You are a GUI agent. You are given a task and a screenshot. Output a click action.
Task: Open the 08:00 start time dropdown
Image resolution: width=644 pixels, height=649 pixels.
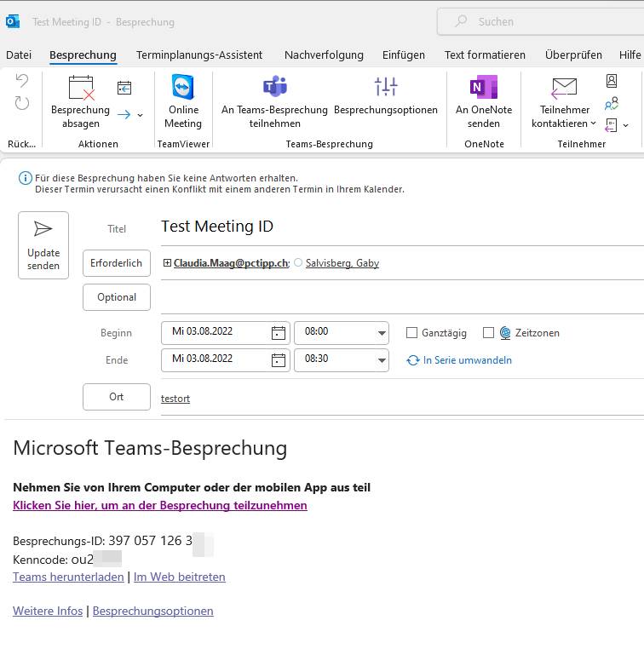pyautogui.click(x=382, y=333)
